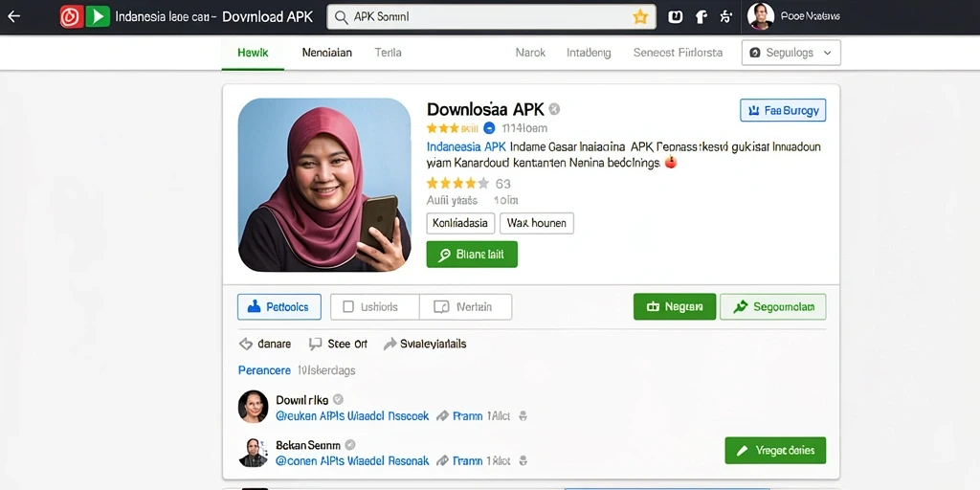
Task: Open the Perencere link
Action: coord(264,370)
